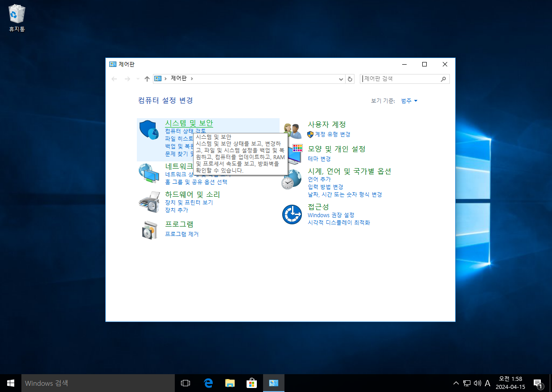Viewport: 552px width, 392px height.
Task: Launch Microsoft Edge from taskbar
Action: [208, 383]
